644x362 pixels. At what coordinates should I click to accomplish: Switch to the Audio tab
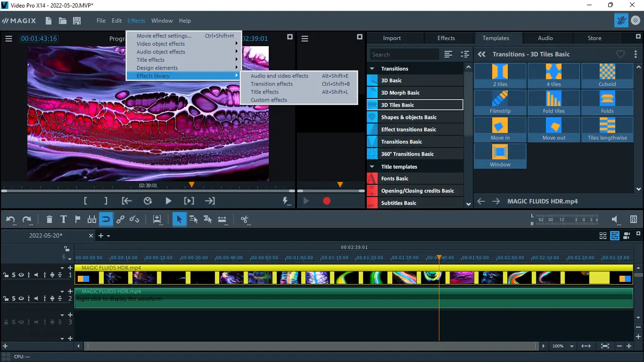545,38
